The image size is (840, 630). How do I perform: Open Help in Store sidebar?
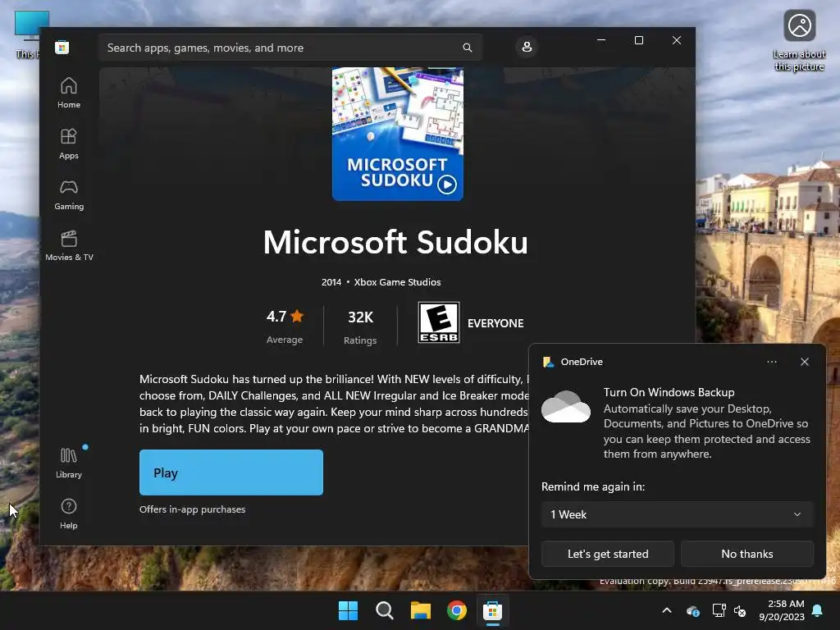click(x=69, y=514)
